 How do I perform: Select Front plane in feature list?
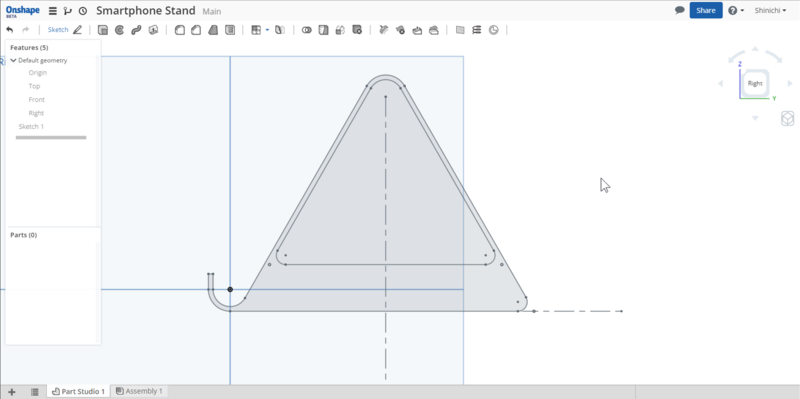(x=36, y=99)
